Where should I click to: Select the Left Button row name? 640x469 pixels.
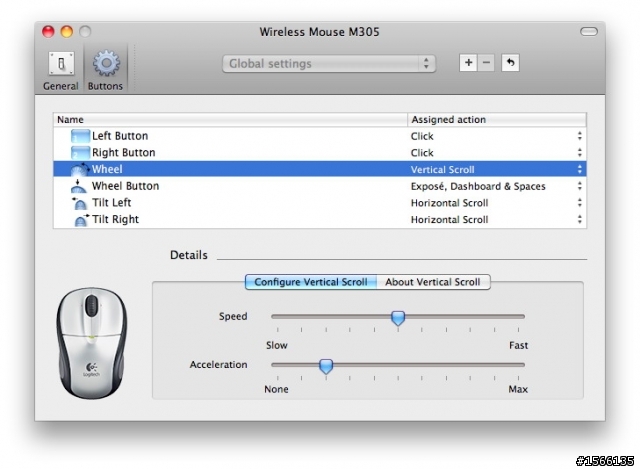point(120,136)
